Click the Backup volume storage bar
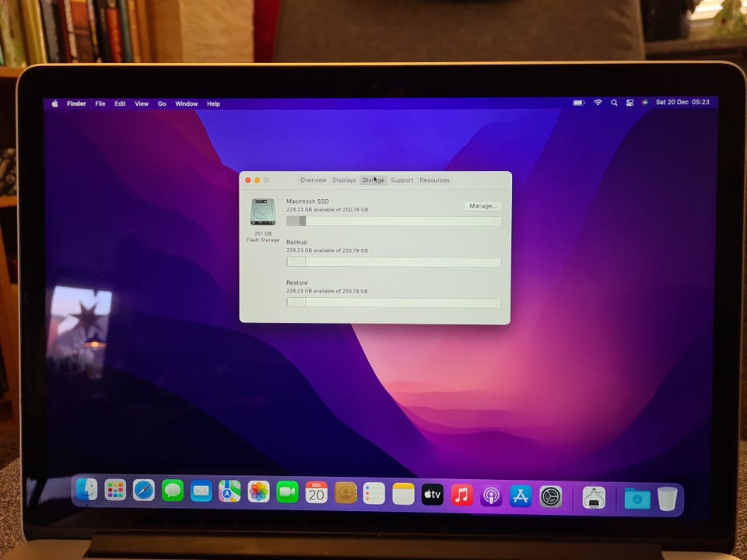747x560 pixels. click(x=394, y=262)
